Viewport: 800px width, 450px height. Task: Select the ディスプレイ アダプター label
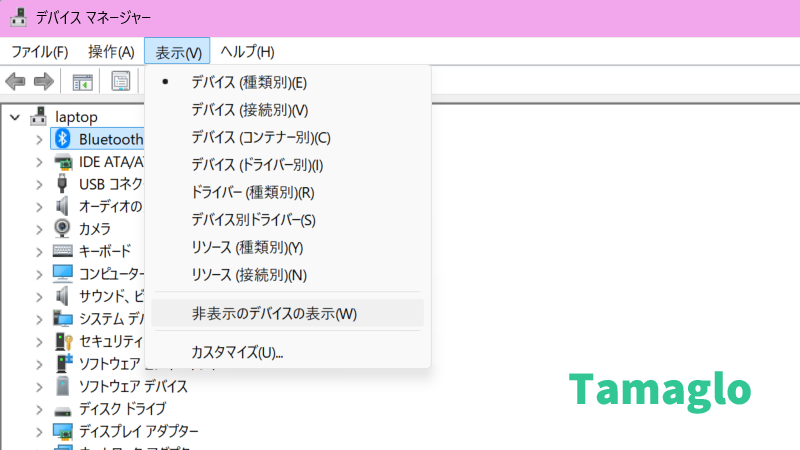[138, 431]
